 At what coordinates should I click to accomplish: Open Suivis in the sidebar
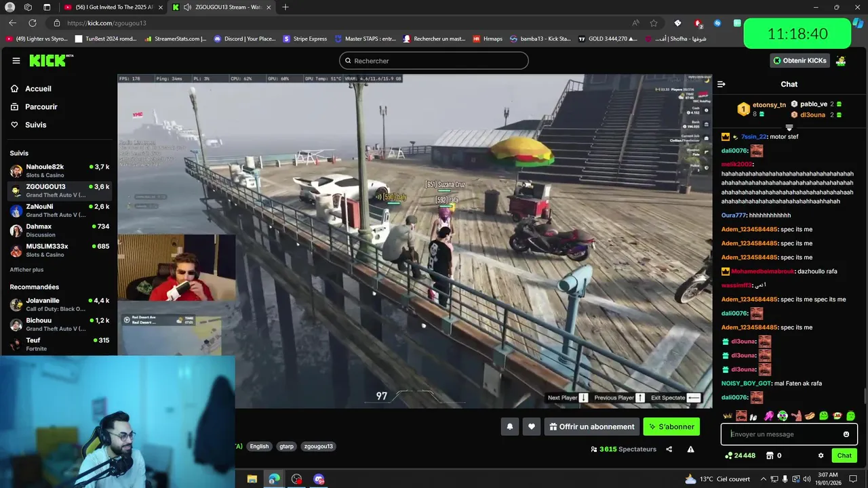coord(35,125)
